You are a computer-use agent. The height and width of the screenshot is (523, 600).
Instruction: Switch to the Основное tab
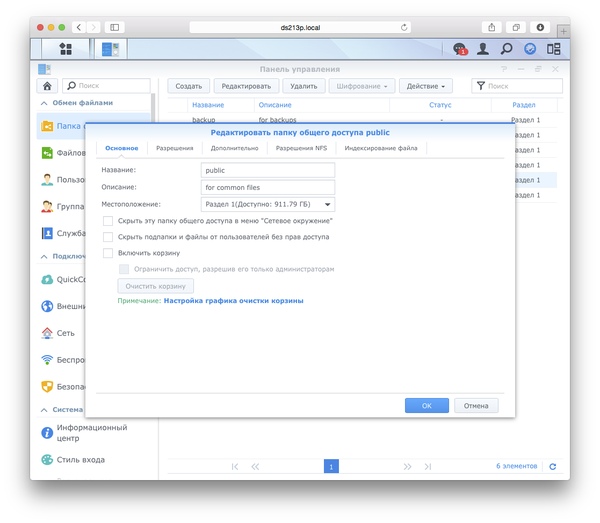122,148
